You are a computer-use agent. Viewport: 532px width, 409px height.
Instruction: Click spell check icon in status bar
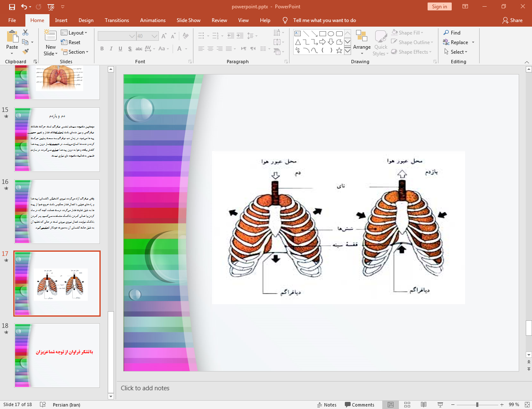click(42, 404)
